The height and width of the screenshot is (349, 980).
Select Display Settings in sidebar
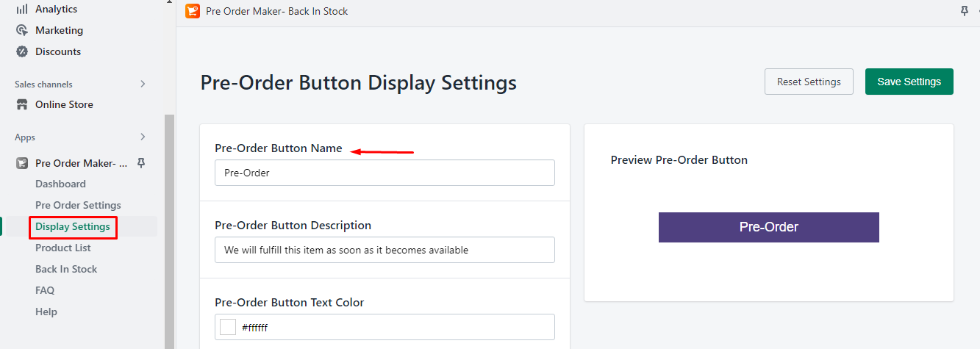tap(73, 226)
